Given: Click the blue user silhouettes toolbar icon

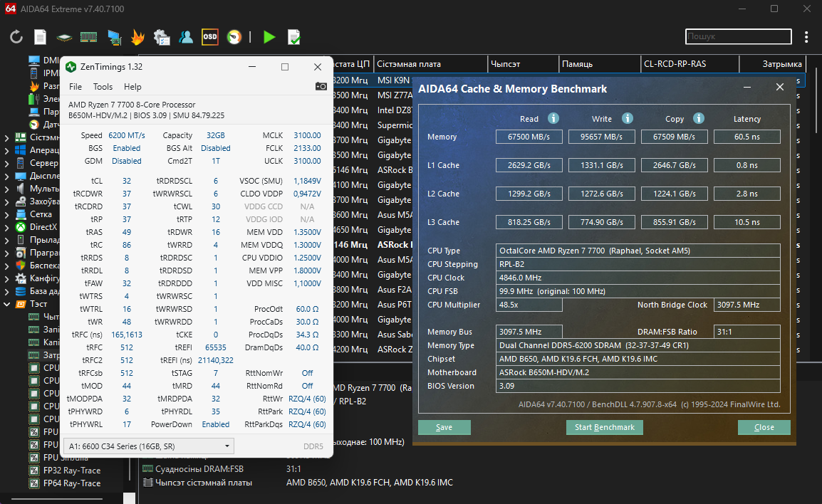Looking at the screenshot, I should coord(186,37).
